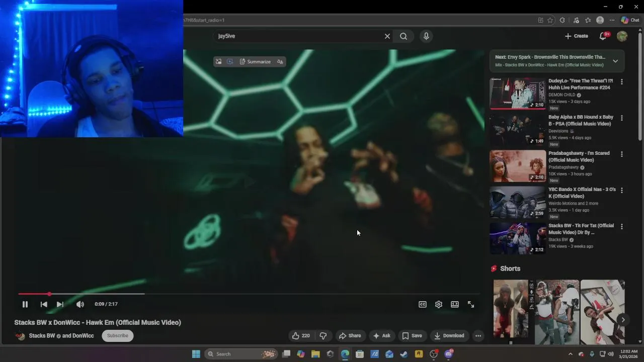
Task: Open the Create menu
Action: click(576, 36)
